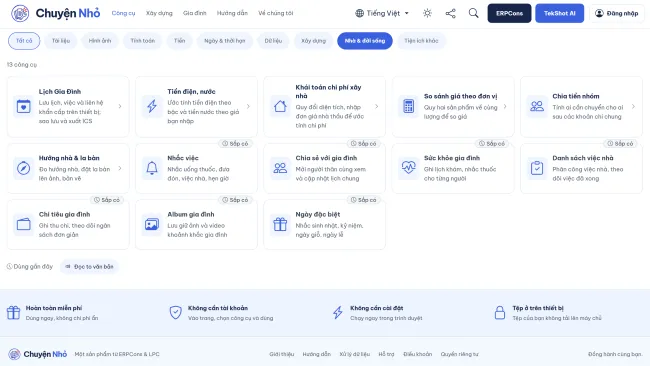Click the lightning icon of Tiền điện, nước
Image resolution: width=650 pixels, height=366 pixels.
[x=152, y=106]
